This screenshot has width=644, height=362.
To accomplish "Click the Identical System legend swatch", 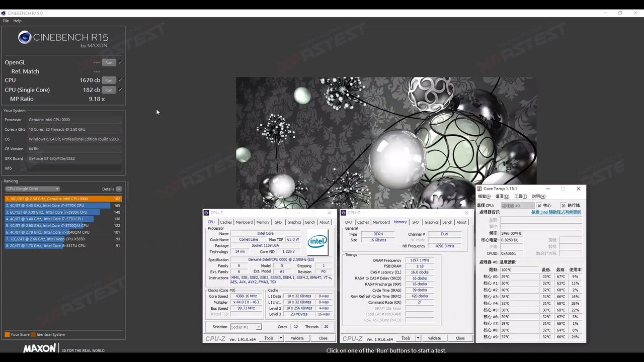I will pos(33,334).
